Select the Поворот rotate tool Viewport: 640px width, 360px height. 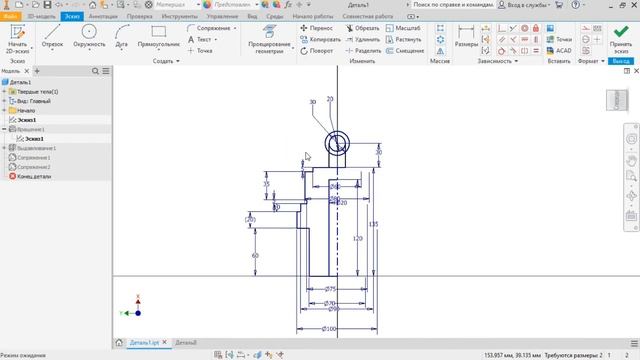(x=317, y=51)
